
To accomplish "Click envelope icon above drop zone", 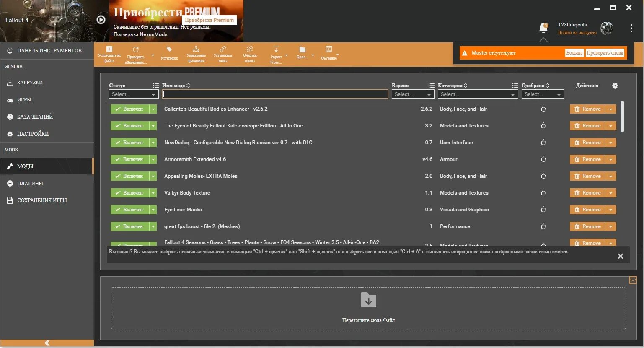I will coord(633,280).
